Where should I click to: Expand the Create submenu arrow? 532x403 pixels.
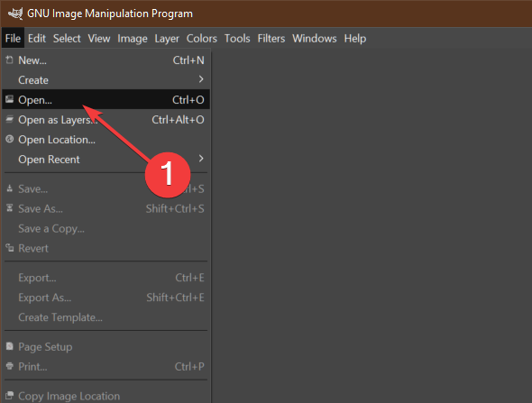(201, 79)
